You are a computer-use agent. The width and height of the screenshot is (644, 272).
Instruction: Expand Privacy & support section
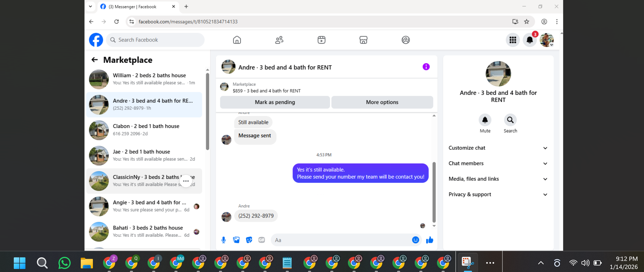[498, 194]
